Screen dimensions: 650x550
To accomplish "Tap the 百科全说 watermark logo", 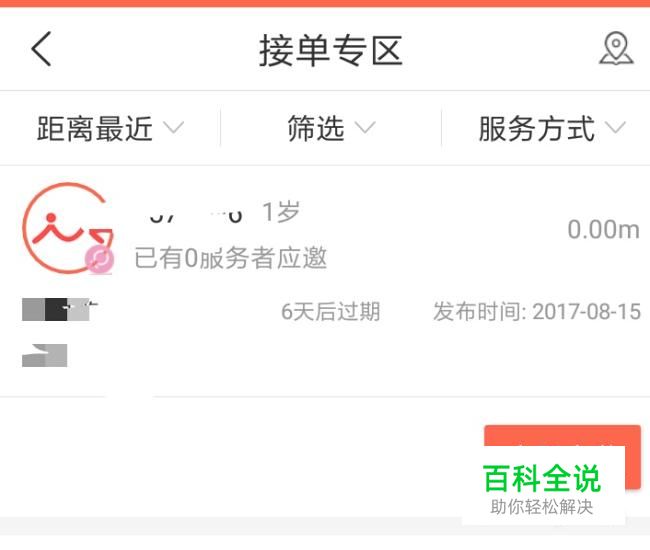I will tap(543, 486).
